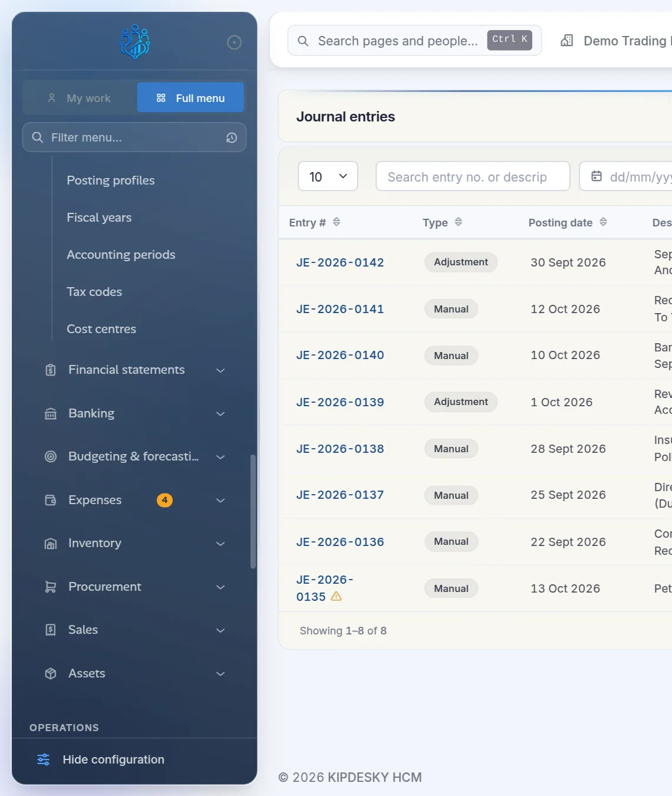Sort by Type column arrows
This screenshot has width=672, height=796.
pyautogui.click(x=459, y=222)
